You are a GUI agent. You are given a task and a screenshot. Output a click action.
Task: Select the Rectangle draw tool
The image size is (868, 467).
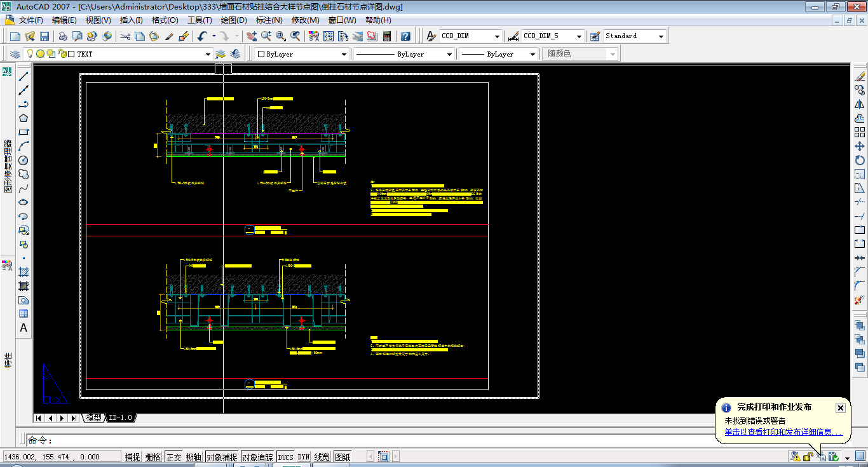click(24, 132)
